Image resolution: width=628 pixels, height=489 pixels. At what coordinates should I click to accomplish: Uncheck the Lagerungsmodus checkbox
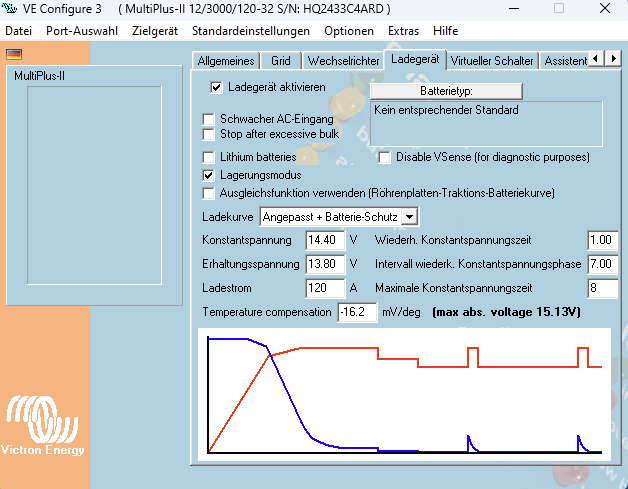pos(208,175)
